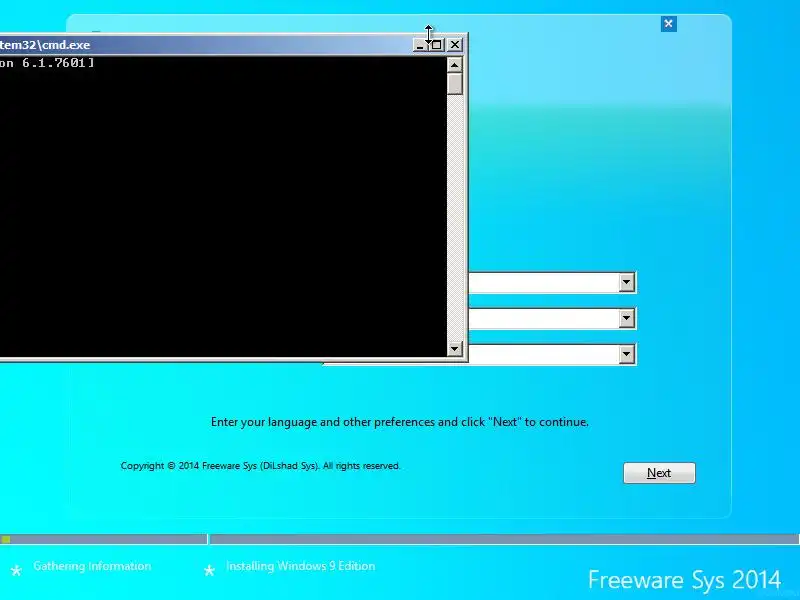This screenshot has height=600, width=800.
Task: Click 'Installing Windows 9 Edition' step label
Action: click(301, 566)
